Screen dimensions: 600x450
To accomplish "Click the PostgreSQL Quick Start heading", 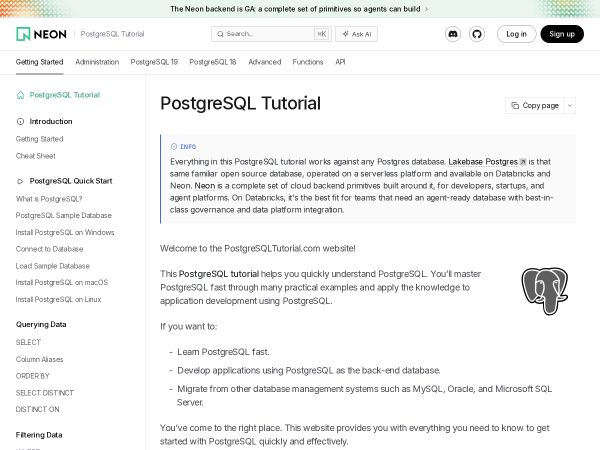I will pyautogui.click(x=71, y=181).
